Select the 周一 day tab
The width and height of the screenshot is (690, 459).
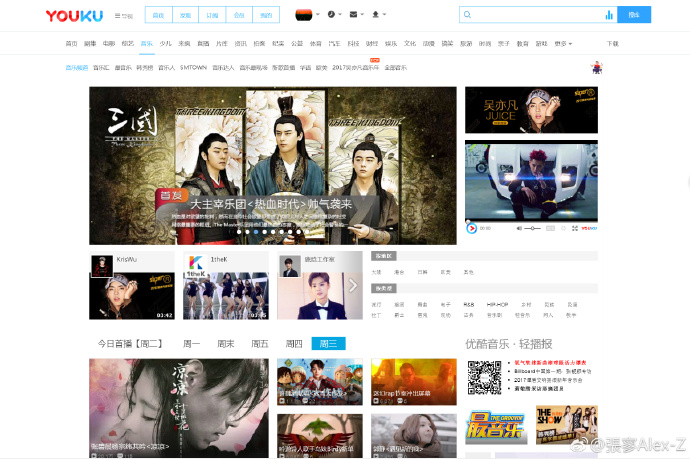click(191, 344)
